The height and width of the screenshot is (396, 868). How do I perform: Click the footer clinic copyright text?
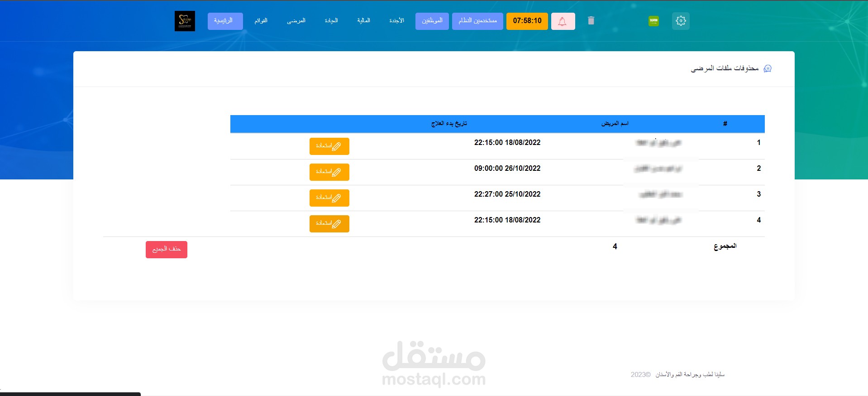point(677,375)
